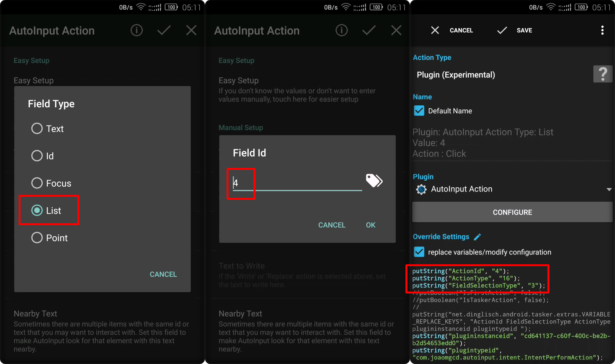Click the Field Id text input
This screenshot has width=615, height=364.
[x=296, y=183]
